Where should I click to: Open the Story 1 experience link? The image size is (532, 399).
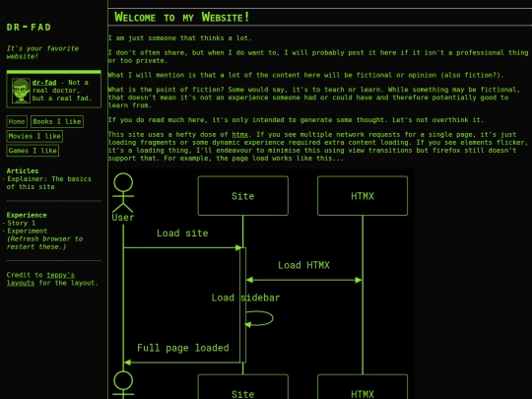pos(21,223)
